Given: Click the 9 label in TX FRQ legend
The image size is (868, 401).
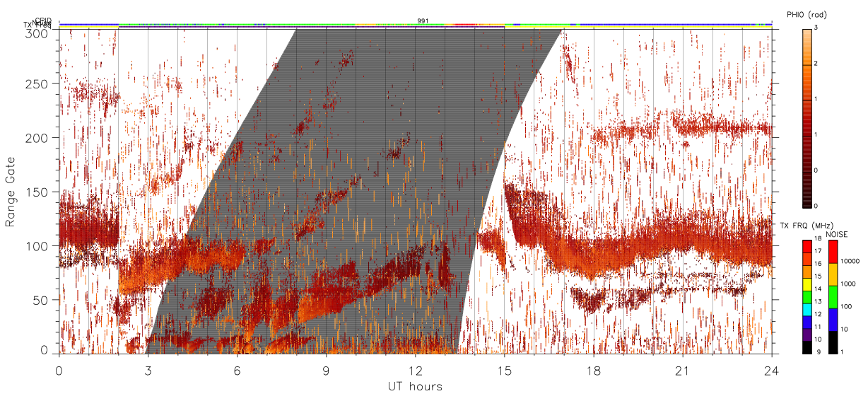Looking at the screenshot, I should click(x=817, y=352).
